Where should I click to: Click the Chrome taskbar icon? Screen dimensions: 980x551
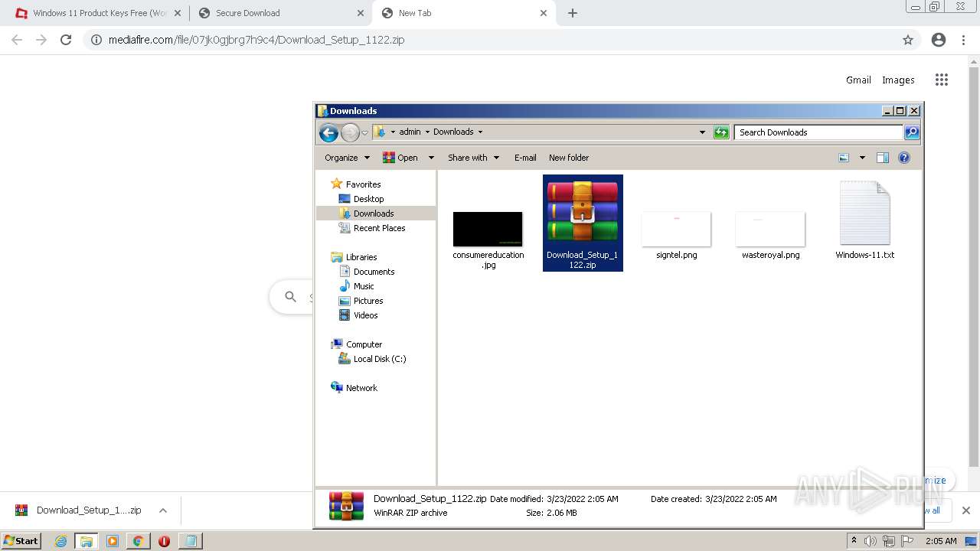(138, 541)
